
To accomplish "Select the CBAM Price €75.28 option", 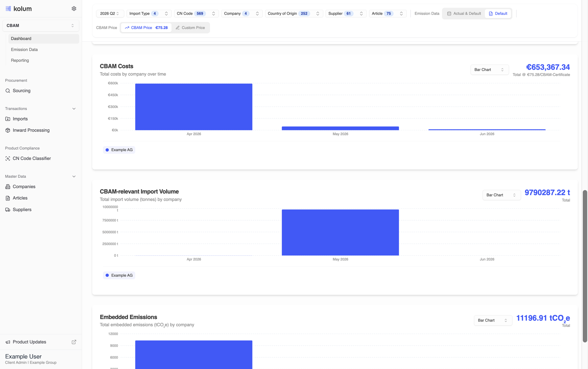I will click(x=146, y=28).
